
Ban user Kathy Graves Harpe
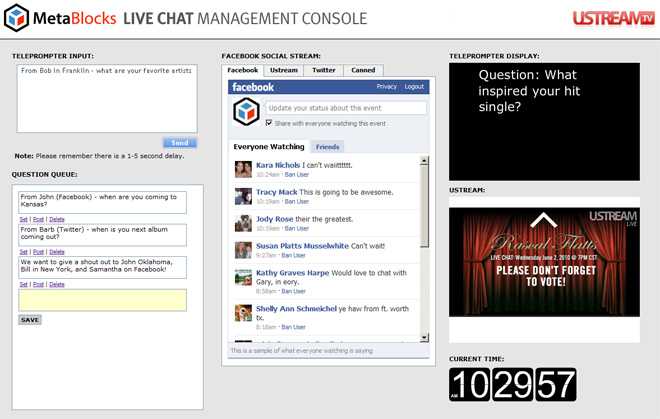(x=293, y=291)
